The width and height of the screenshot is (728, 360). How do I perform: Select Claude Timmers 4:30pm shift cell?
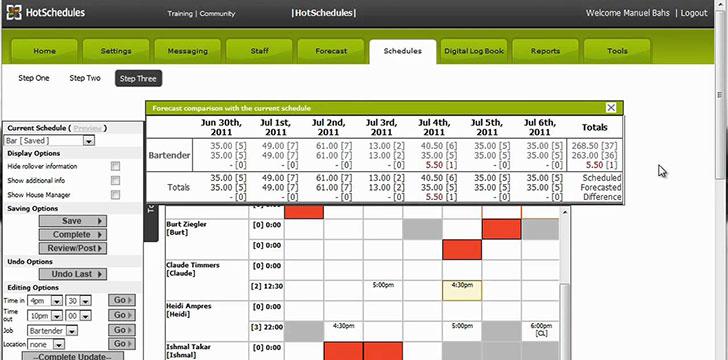point(462,290)
